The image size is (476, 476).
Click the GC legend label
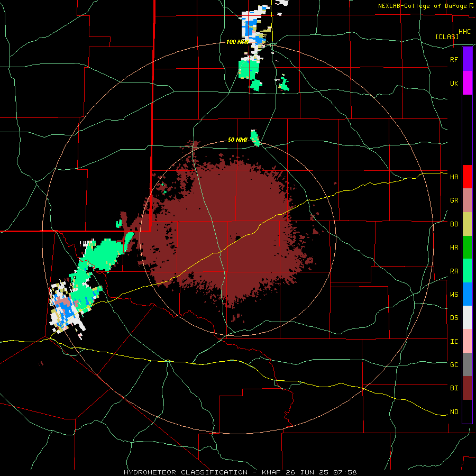pyautogui.click(x=454, y=365)
